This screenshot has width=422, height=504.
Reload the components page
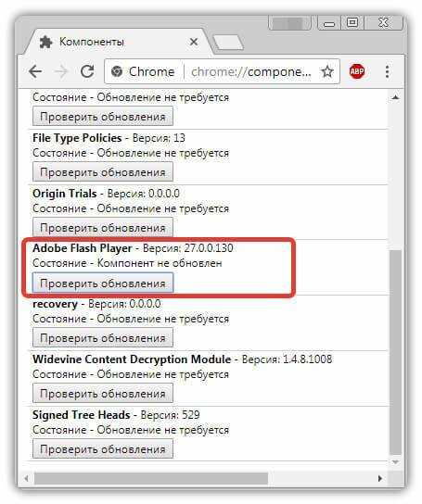87,71
